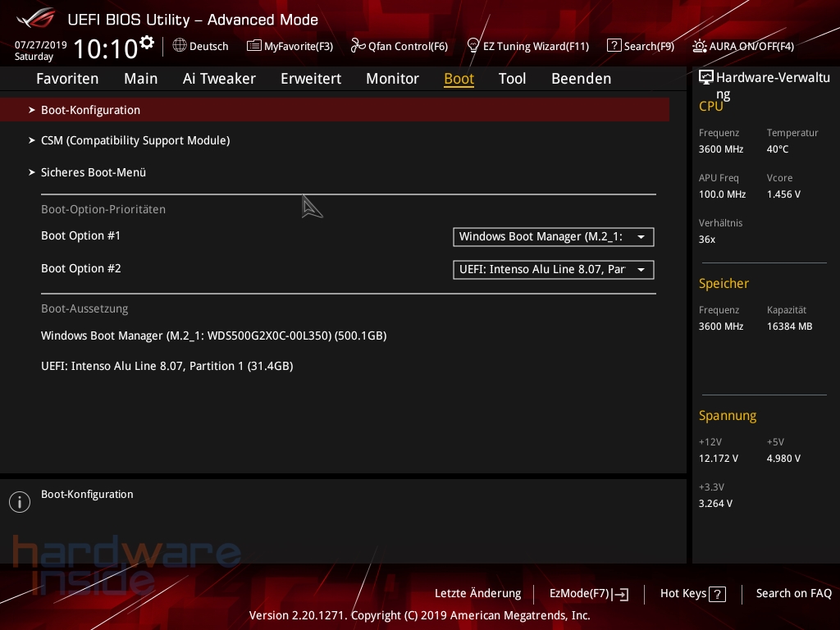Boot from UEFI: Intenso Alu Line override
This screenshot has width=840, height=630.
pyautogui.click(x=167, y=367)
